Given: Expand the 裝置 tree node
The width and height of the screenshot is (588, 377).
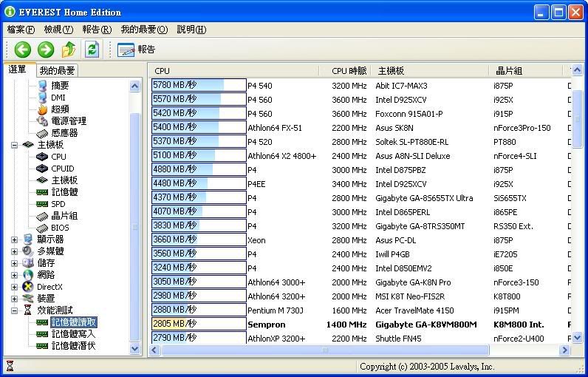Looking at the screenshot, I should tap(14, 299).
